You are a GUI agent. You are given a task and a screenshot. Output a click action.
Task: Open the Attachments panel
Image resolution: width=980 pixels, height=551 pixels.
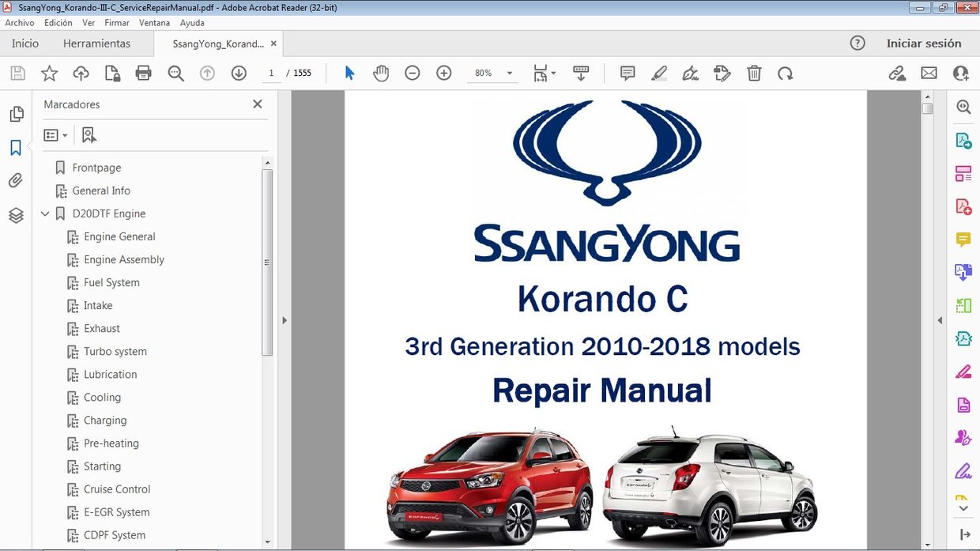(16, 180)
